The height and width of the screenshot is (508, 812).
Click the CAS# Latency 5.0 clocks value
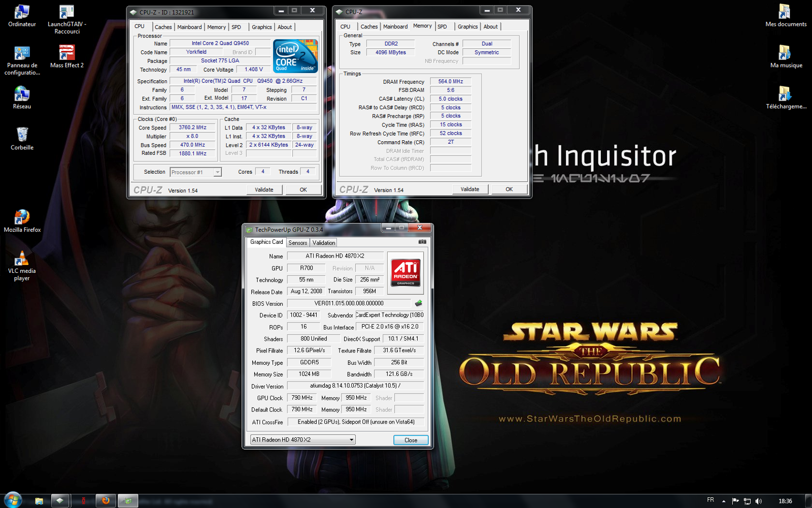[x=451, y=99]
